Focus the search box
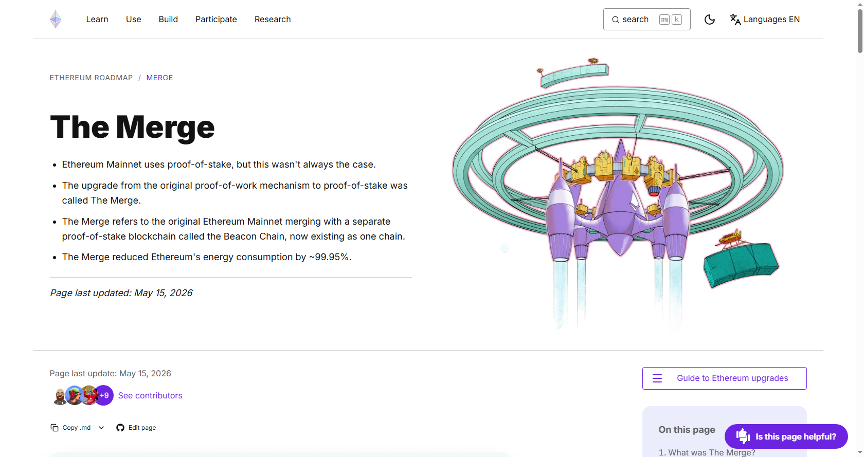The width and height of the screenshot is (864, 458). tap(647, 19)
